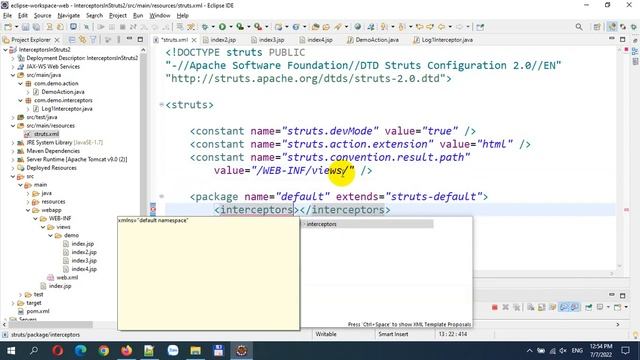Click the Project Explorer filter icon
The width and height of the screenshot is (640, 360).
point(93,40)
